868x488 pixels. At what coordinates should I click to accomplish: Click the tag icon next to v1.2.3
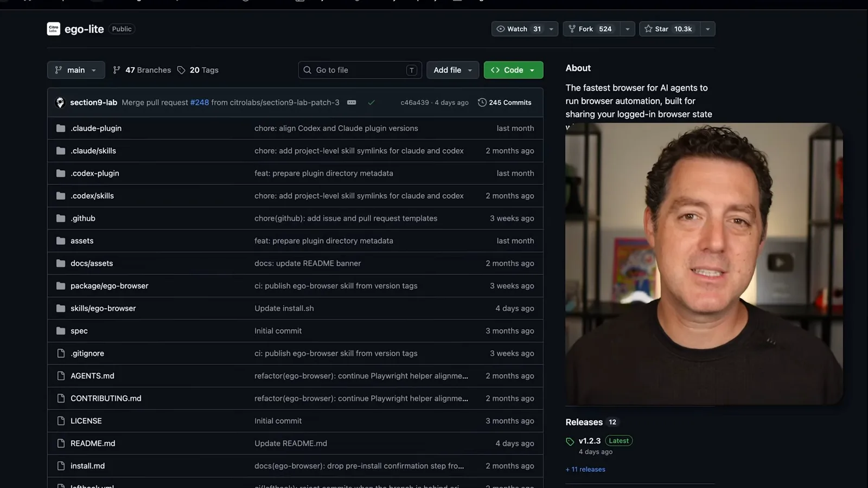point(570,441)
